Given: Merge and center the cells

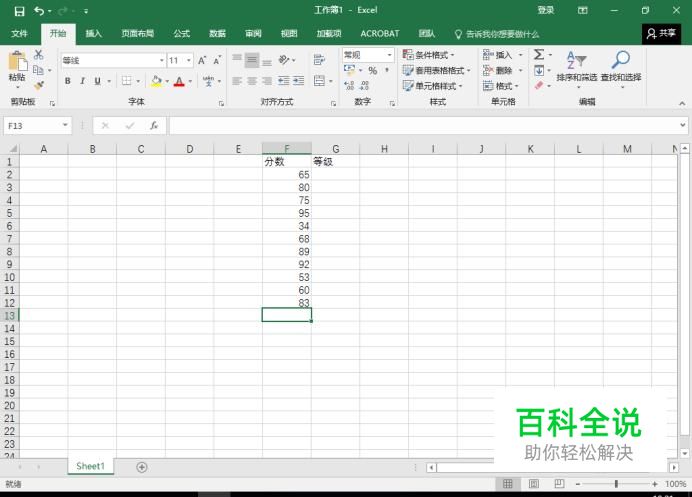Looking at the screenshot, I should point(320,81).
